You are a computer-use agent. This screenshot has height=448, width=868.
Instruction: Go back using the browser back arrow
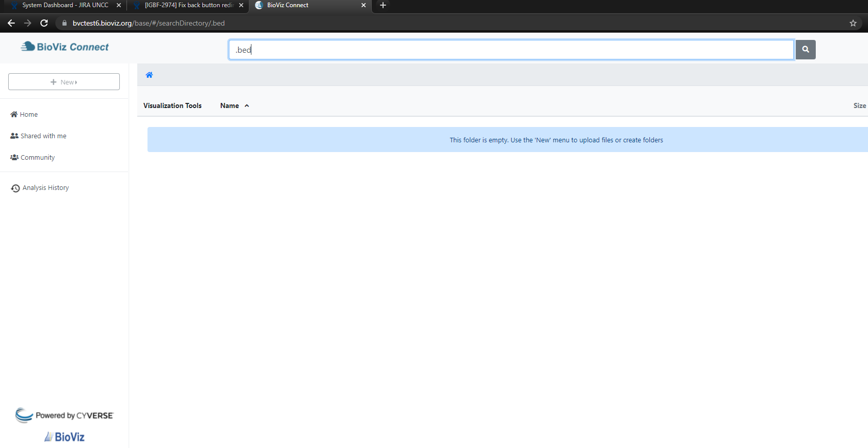(x=11, y=23)
